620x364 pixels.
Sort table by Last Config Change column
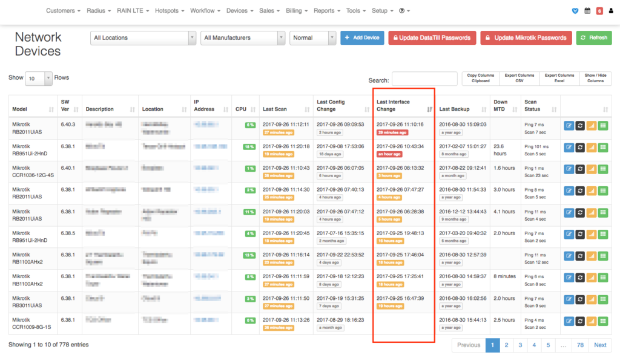click(x=343, y=106)
